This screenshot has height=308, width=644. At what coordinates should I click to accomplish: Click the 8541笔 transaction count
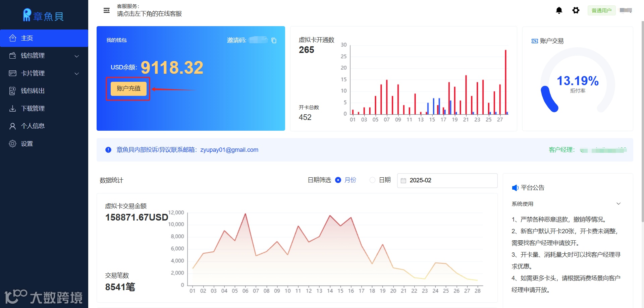[x=120, y=287]
